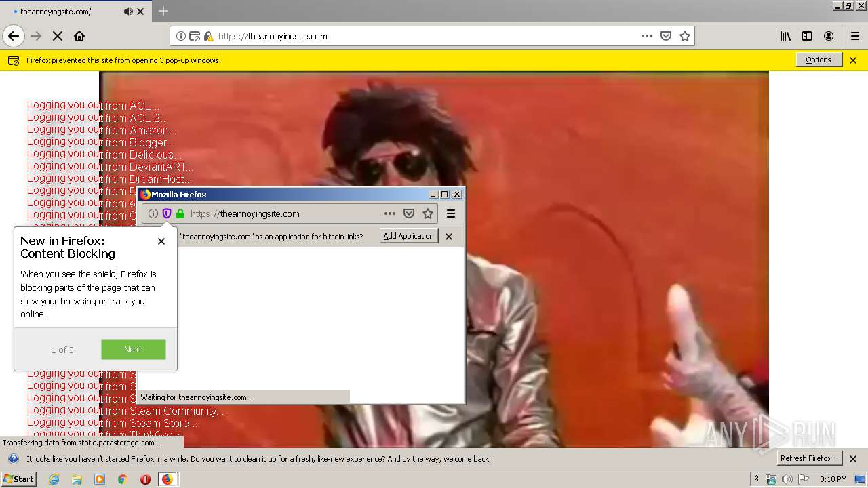Click the 'Logging you out from DeviantART...' text
The width and height of the screenshot is (868, 488).
point(110,167)
